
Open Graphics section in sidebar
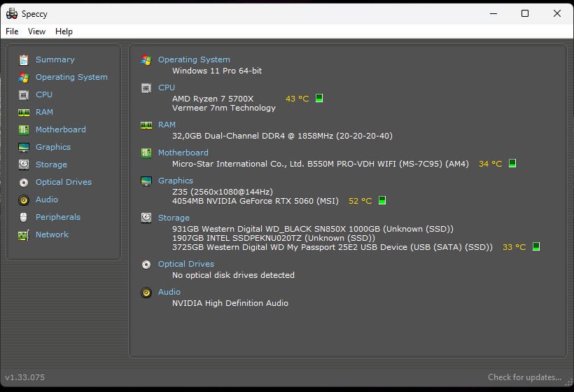click(53, 147)
